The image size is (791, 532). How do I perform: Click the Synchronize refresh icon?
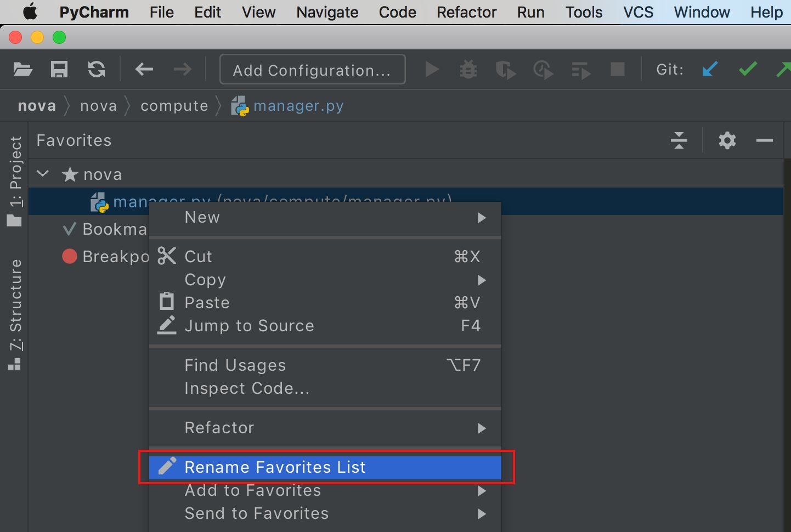[x=97, y=70]
